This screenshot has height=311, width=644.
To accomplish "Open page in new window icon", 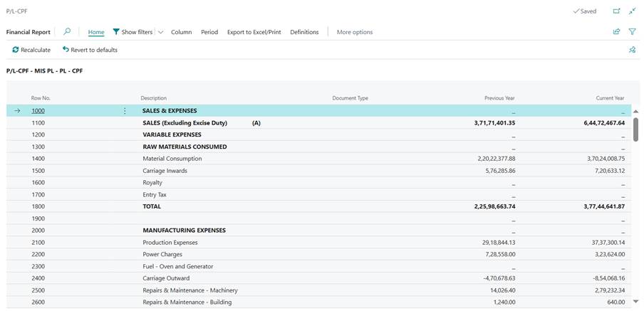I will point(616,11).
